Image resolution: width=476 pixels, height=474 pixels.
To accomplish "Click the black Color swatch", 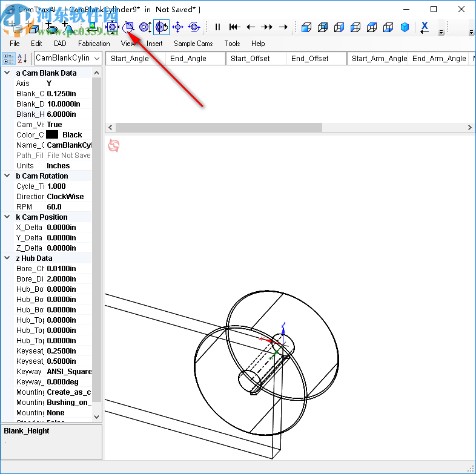I will point(52,134).
